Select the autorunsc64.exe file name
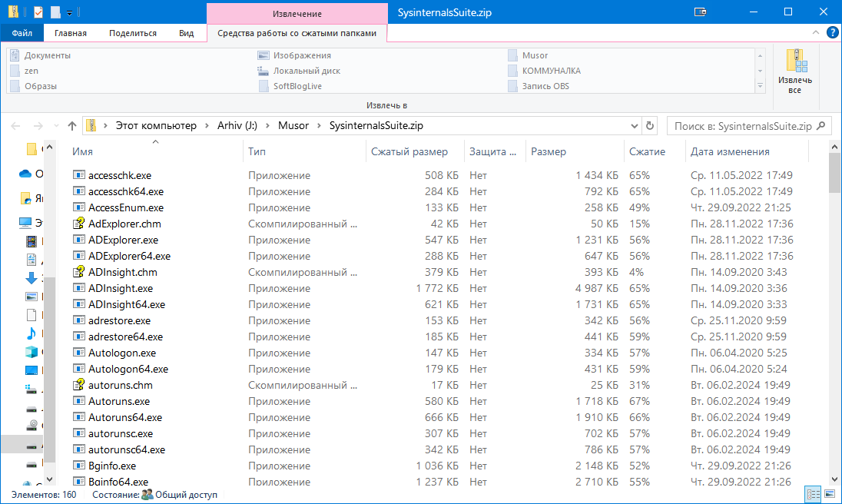842x504 pixels. point(127,449)
